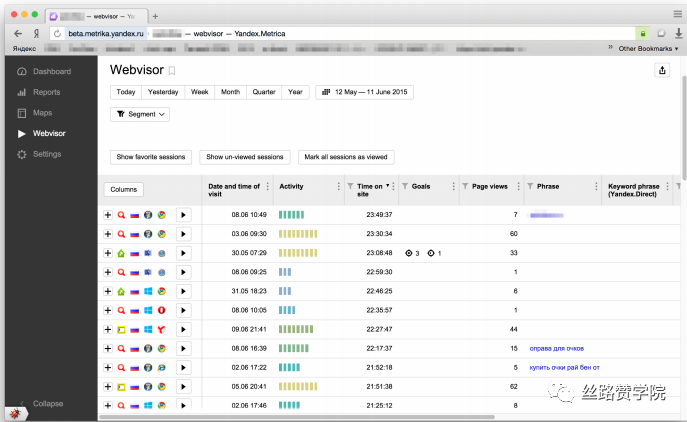Go to Settings in the sidebar
The width and height of the screenshot is (687, 422).
click(47, 154)
